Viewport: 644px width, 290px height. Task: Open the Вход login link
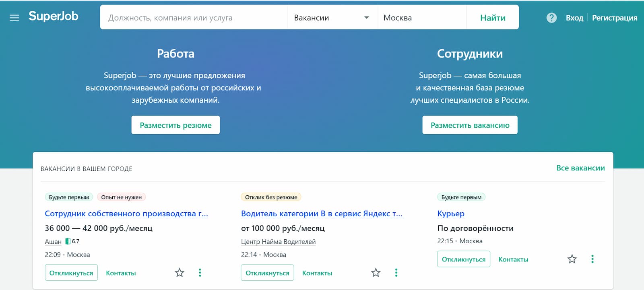574,18
